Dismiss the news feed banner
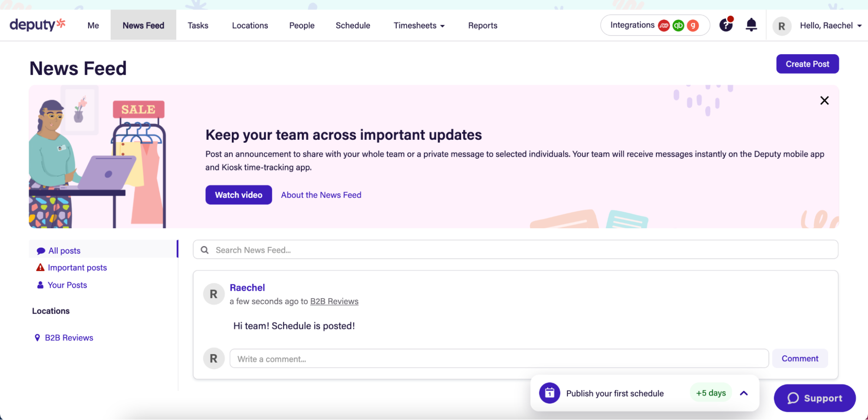The image size is (868, 420). pyautogui.click(x=824, y=101)
